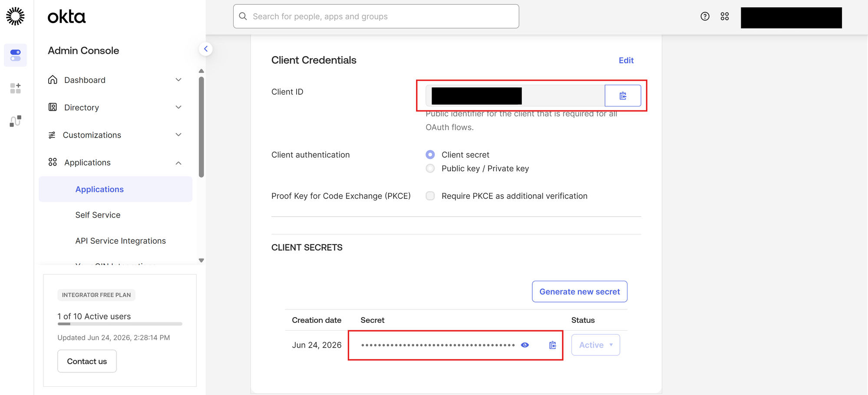Click the 'Updated Jun 24, 2026, 2:28:14 PM' text

pos(114,338)
